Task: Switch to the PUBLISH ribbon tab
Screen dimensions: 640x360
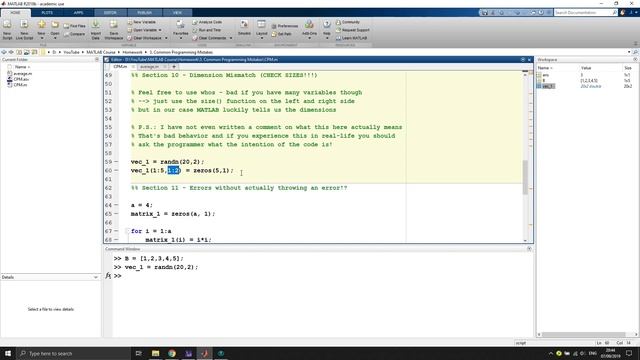Action: point(144,13)
